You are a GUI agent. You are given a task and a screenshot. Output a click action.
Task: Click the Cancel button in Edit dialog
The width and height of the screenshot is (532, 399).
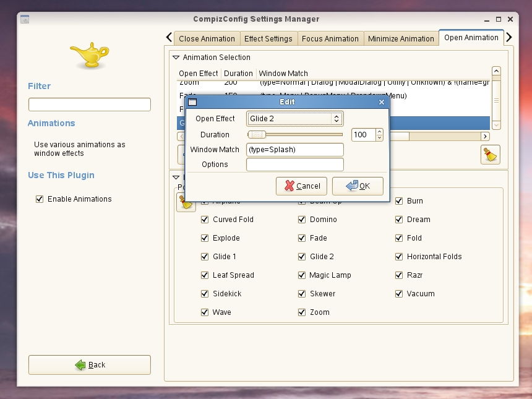[x=301, y=186]
